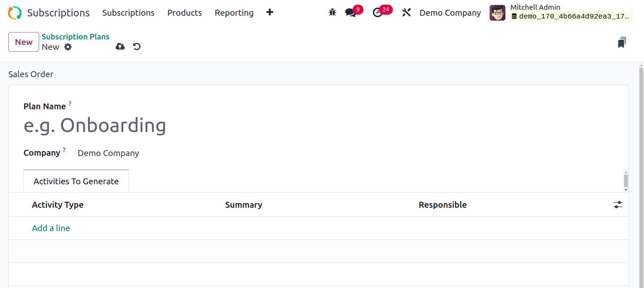The width and height of the screenshot is (644, 288).
Task: Select the Activities To Generate tab
Action: (76, 181)
